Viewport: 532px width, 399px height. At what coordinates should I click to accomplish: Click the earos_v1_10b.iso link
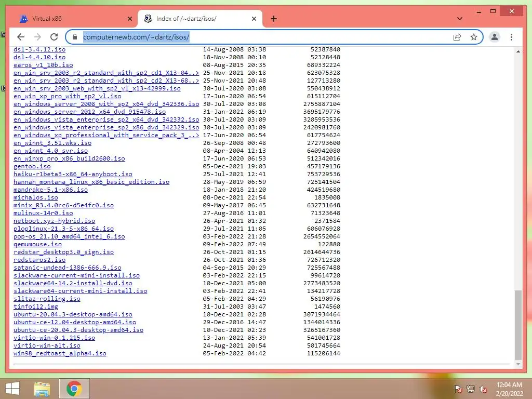click(x=43, y=65)
